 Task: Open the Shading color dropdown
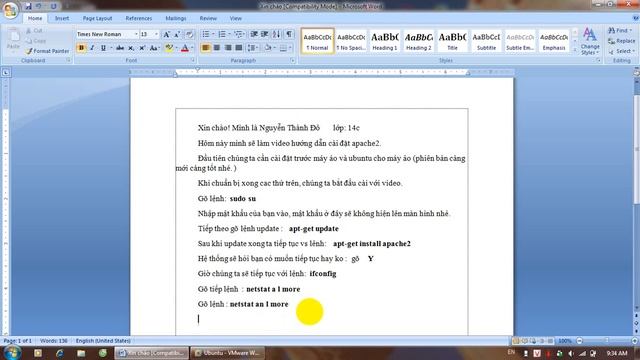pos(274,48)
